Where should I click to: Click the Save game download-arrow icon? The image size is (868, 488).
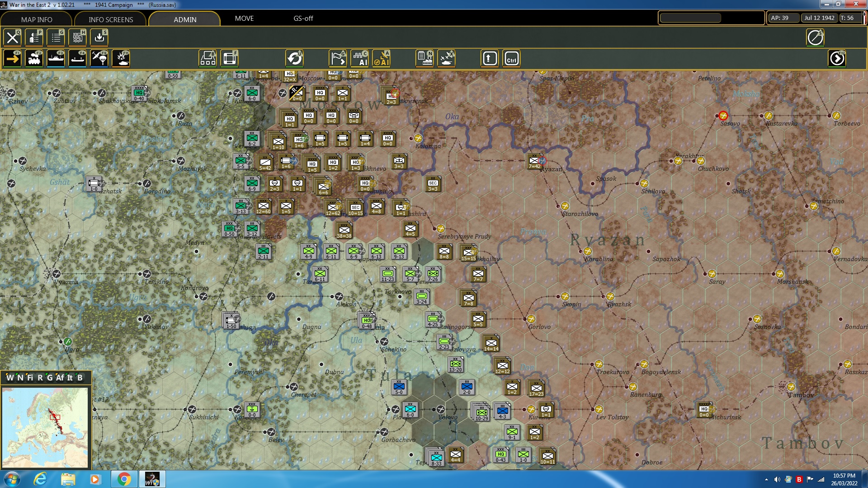click(x=99, y=38)
